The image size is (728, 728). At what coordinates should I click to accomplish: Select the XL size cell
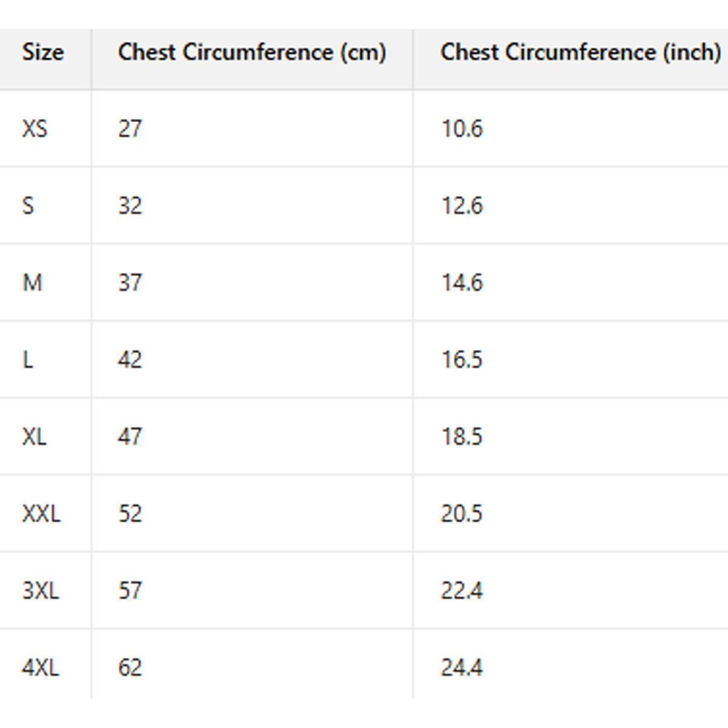(x=34, y=437)
